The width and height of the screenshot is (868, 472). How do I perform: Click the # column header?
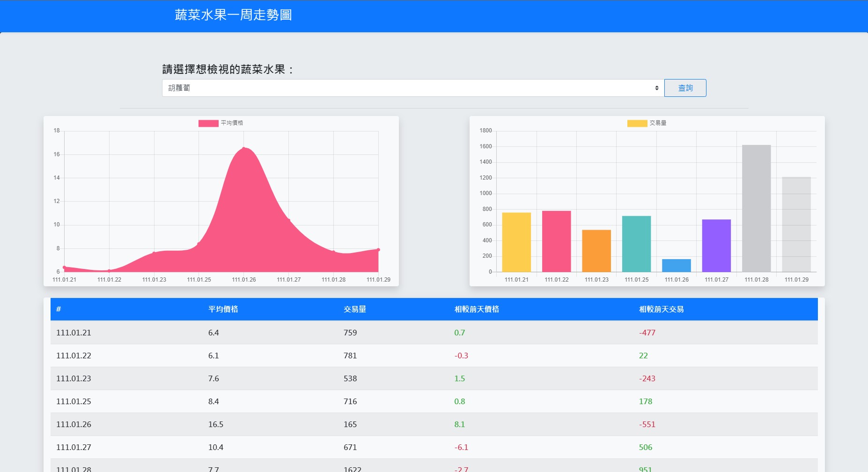coord(59,309)
